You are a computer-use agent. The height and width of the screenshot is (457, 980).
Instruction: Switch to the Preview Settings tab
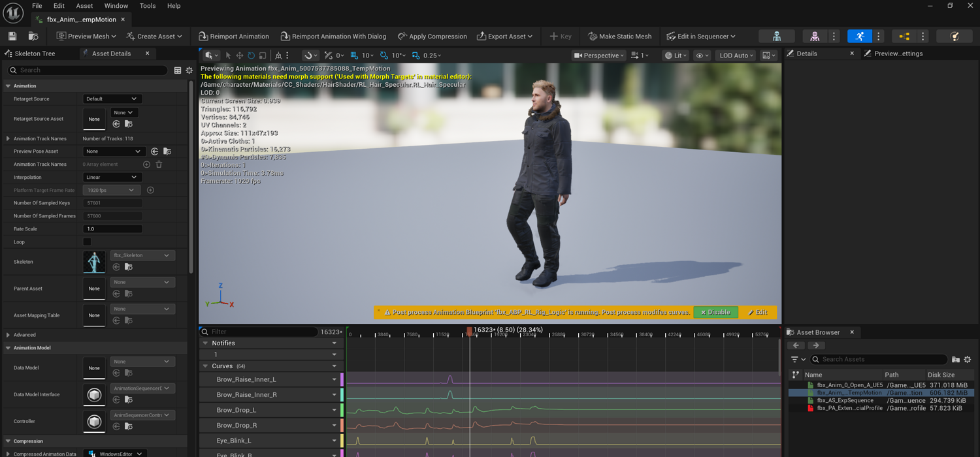tap(893, 54)
